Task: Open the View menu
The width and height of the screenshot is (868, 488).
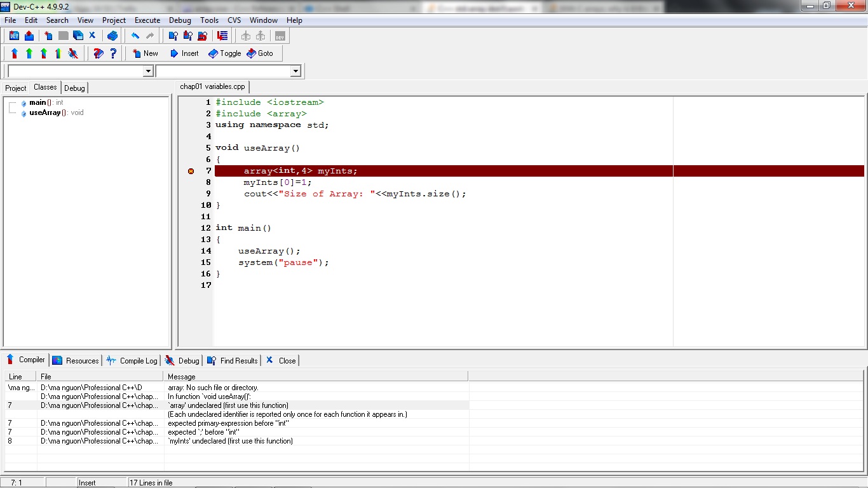Action: [x=85, y=20]
